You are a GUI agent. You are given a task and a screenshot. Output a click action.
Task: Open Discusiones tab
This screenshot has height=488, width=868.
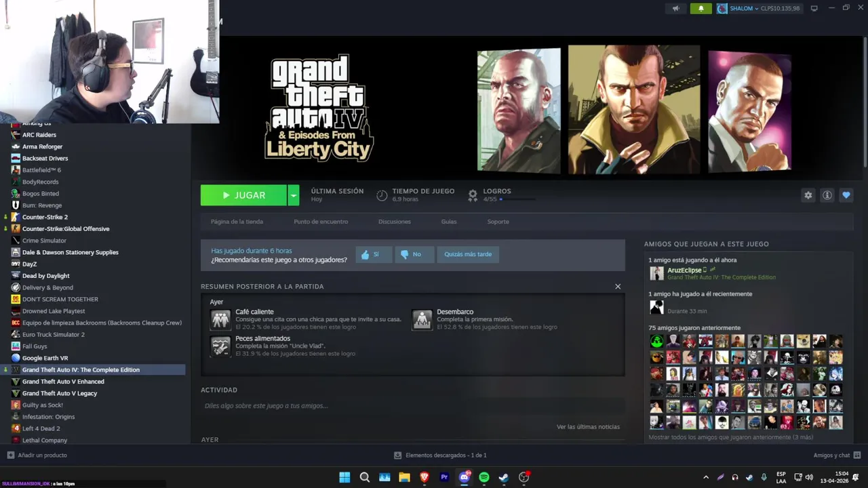coord(395,222)
